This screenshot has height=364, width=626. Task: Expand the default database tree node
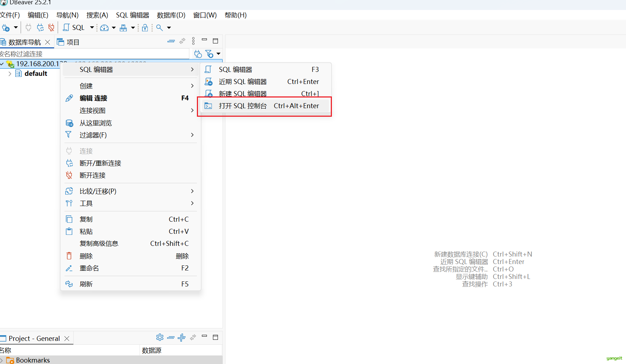pos(10,74)
